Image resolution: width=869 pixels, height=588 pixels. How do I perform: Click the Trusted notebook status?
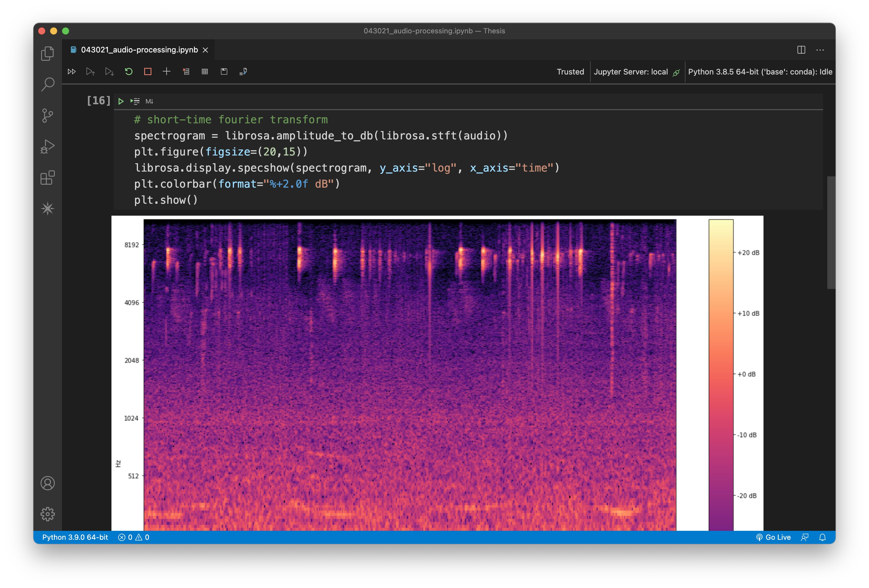pos(570,72)
